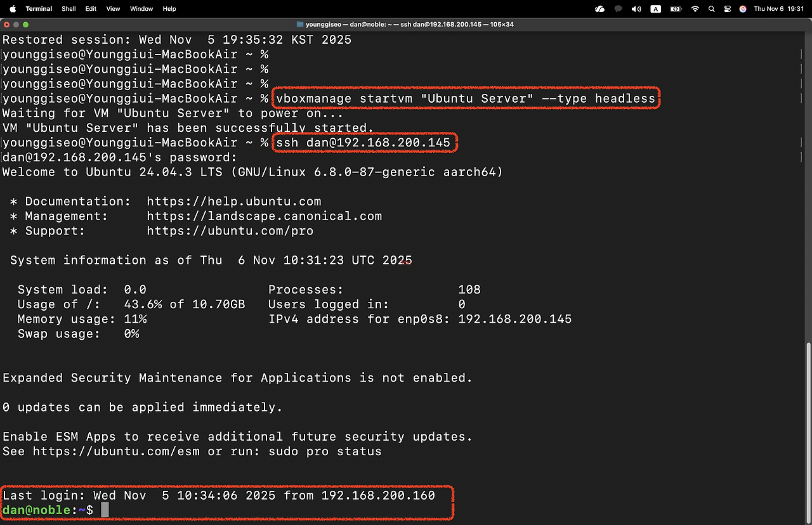Click the terminal's vertical scrollbar thumb

[808, 432]
